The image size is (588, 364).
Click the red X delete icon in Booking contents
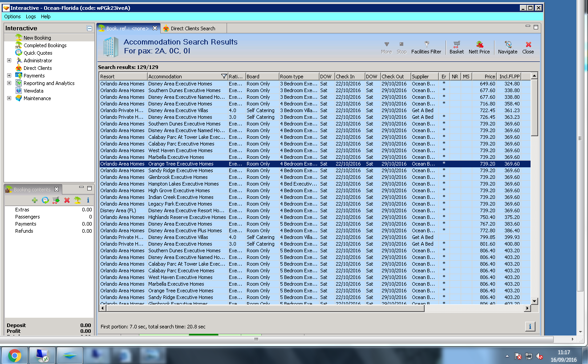tap(67, 200)
